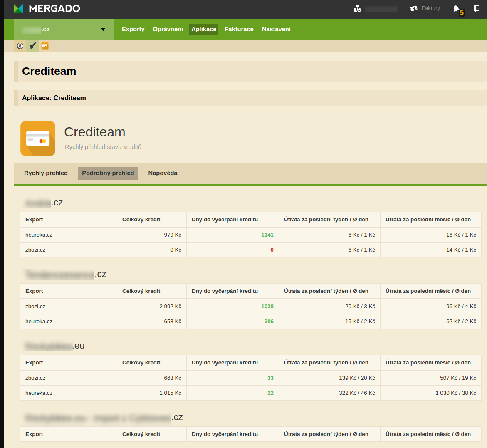This screenshot has width=487, height=448.
Task: Open the Exporty menu
Action: [133, 29]
